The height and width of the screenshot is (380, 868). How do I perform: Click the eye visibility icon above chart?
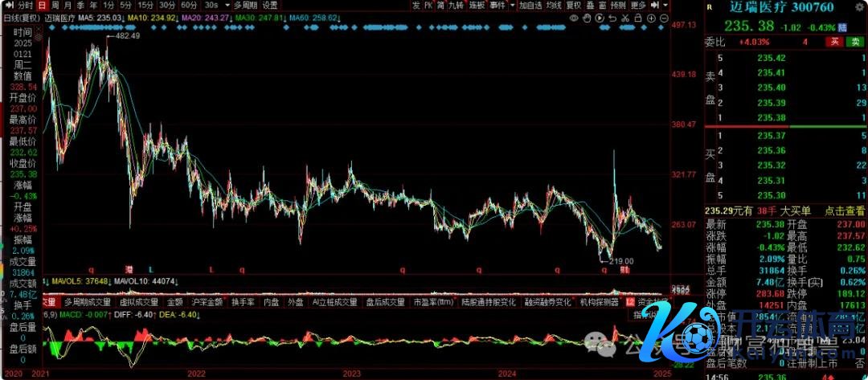[x=574, y=18]
